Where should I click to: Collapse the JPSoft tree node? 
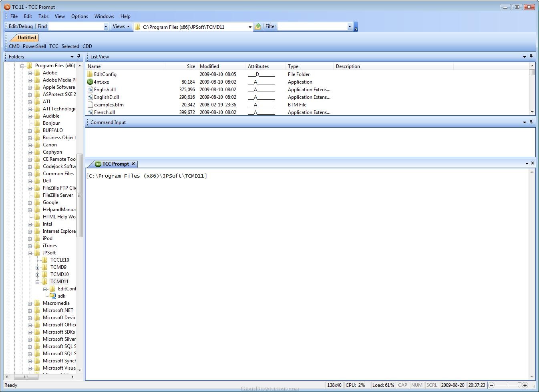click(x=30, y=253)
